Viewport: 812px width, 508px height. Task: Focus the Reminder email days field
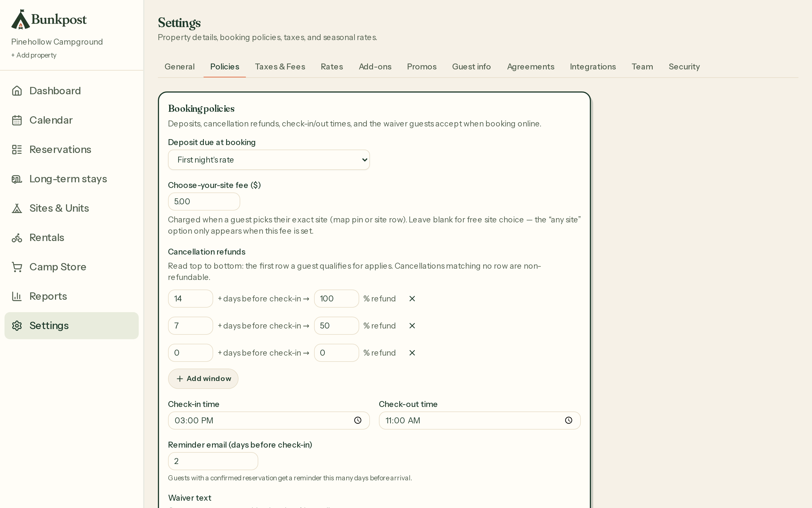(x=213, y=461)
